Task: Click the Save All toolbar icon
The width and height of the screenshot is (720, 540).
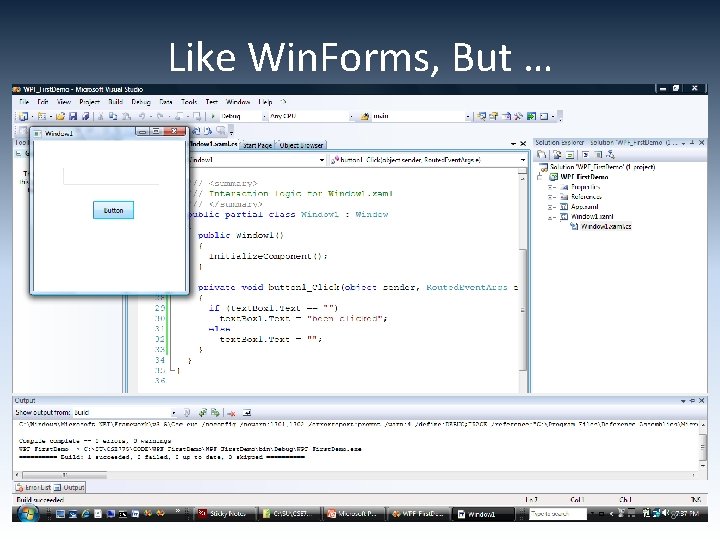Action: point(85,117)
